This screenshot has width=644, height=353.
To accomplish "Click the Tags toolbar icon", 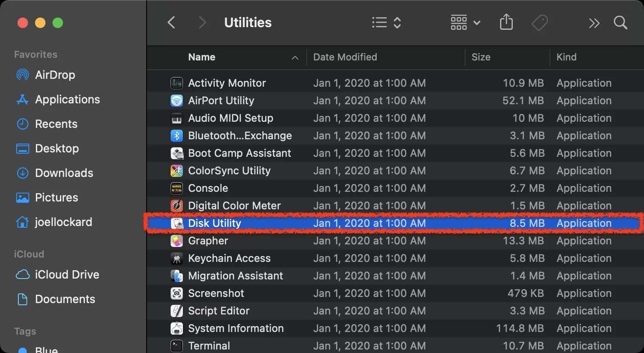I will (x=540, y=22).
